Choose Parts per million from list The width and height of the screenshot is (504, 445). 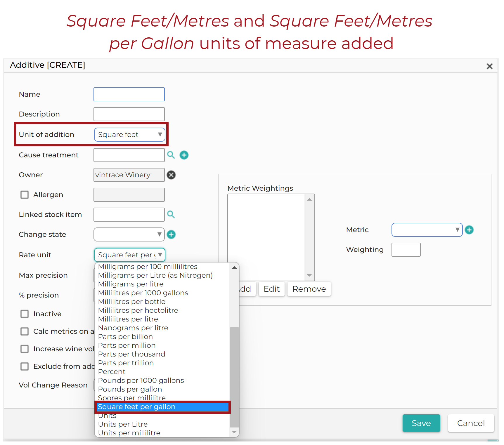click(127, 345)
